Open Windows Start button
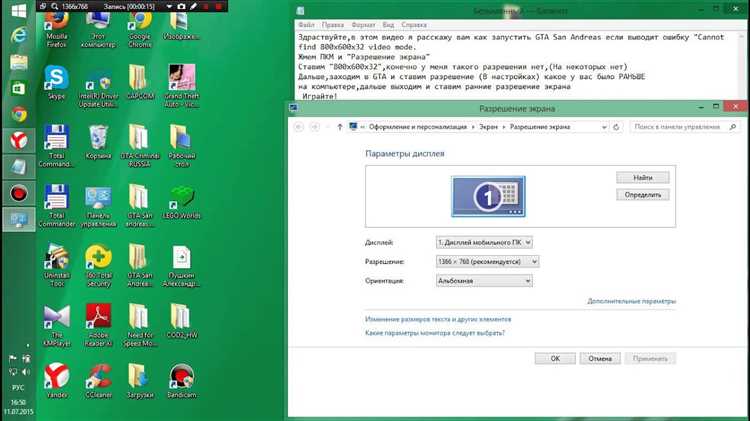Screen dimensions: 750x421 [18, 11]
